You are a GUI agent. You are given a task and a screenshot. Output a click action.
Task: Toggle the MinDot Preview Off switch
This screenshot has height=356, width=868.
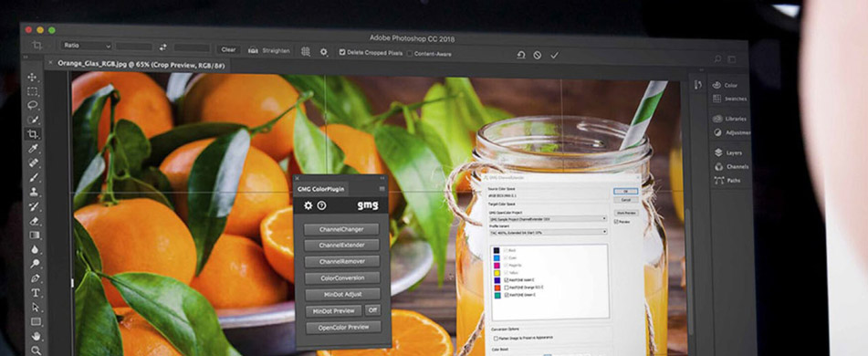(x=372, y=309)
